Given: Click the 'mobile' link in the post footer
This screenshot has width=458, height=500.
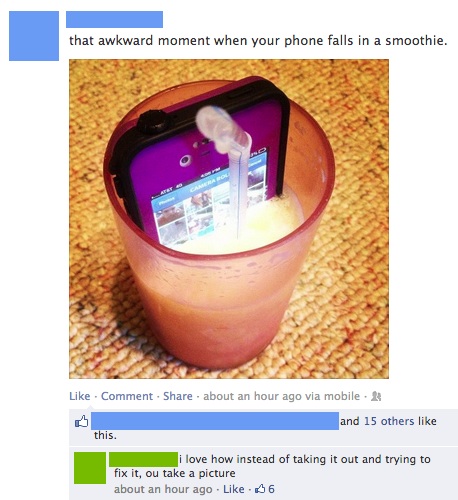Looking at the screenshot, I should pyautogui.click(x=342, y=396).
